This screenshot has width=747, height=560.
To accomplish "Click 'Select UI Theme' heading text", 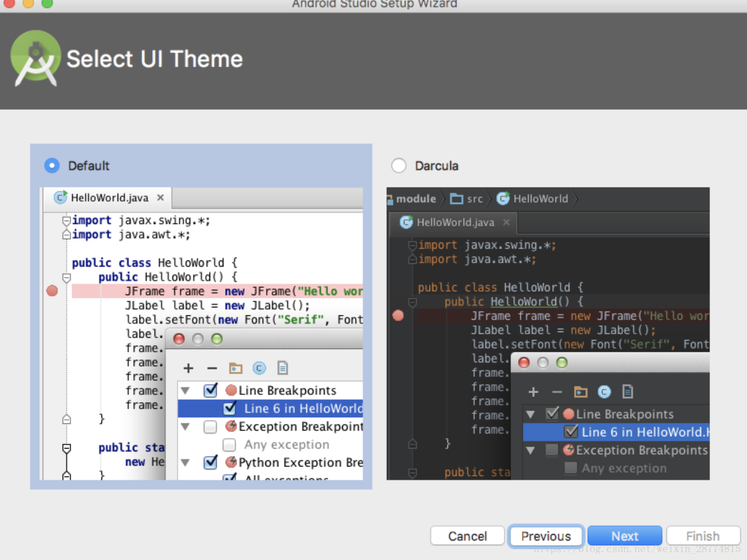I will 155,59.
